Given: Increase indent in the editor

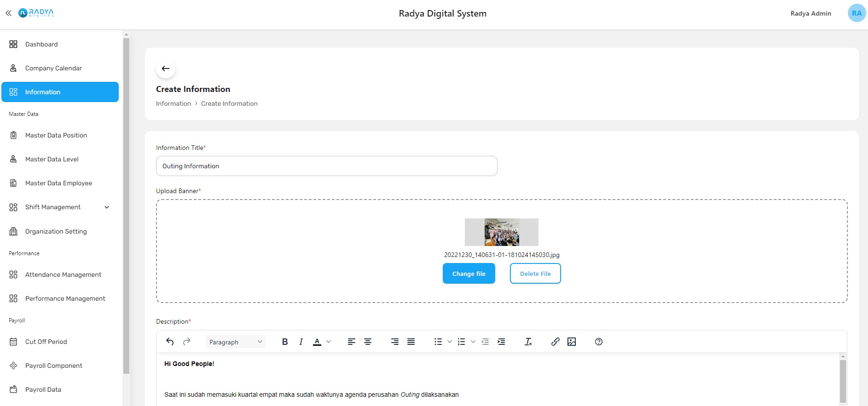Looking at the screenshot, I should 501,342.
